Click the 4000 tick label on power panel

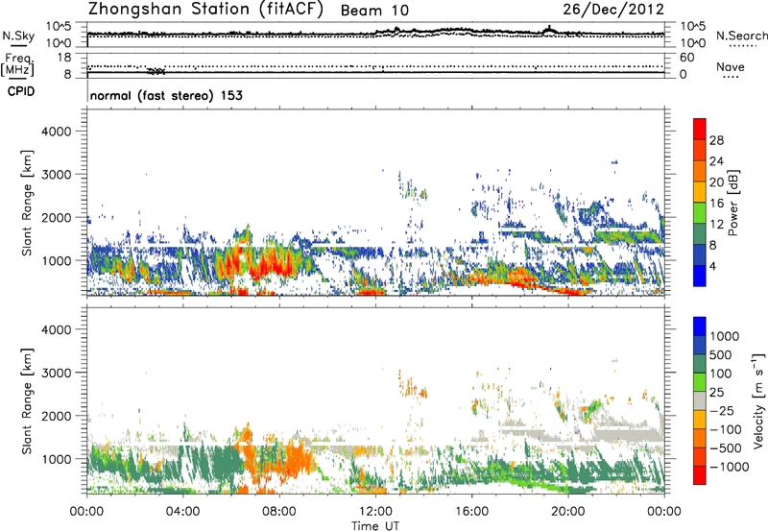[56, 132]
